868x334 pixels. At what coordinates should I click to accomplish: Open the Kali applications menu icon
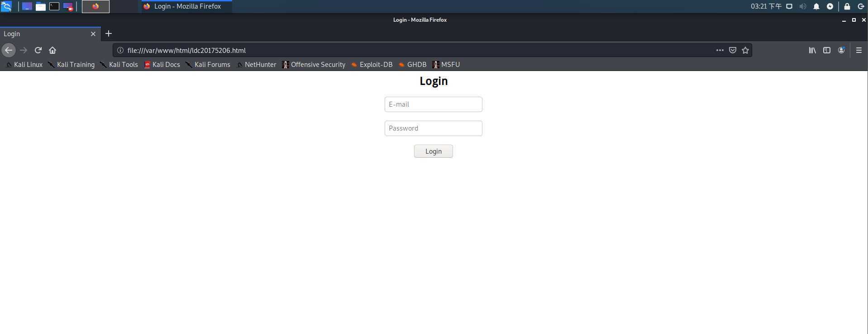click(6, 6)
